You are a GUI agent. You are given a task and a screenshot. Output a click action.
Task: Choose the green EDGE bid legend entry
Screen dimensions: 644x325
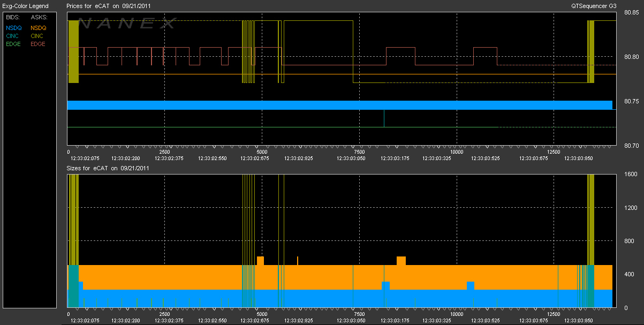(x=13, y=44)
